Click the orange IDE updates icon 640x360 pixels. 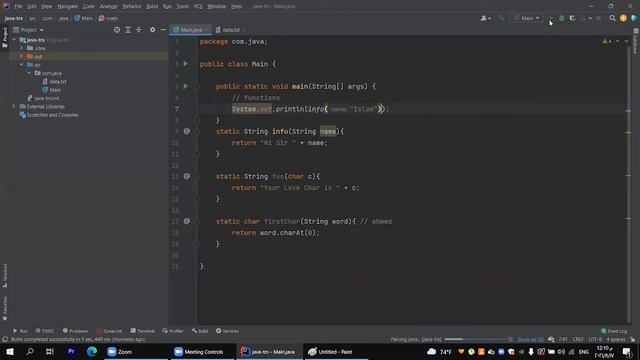[x=623, y=18]
